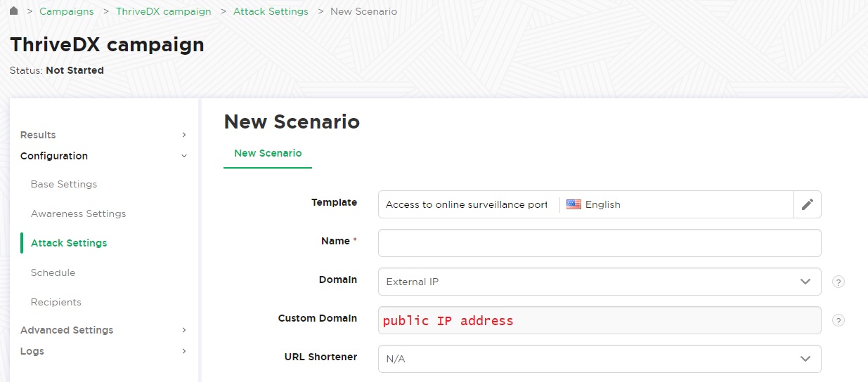Click the Status: Not Started text

click(57, 70)
